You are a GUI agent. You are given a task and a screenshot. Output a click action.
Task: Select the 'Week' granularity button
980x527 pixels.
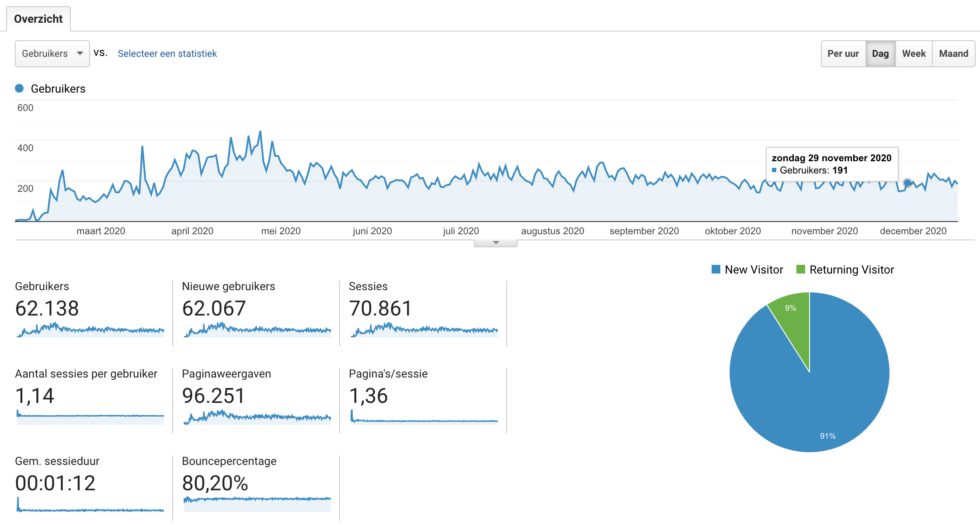(914, 54)
